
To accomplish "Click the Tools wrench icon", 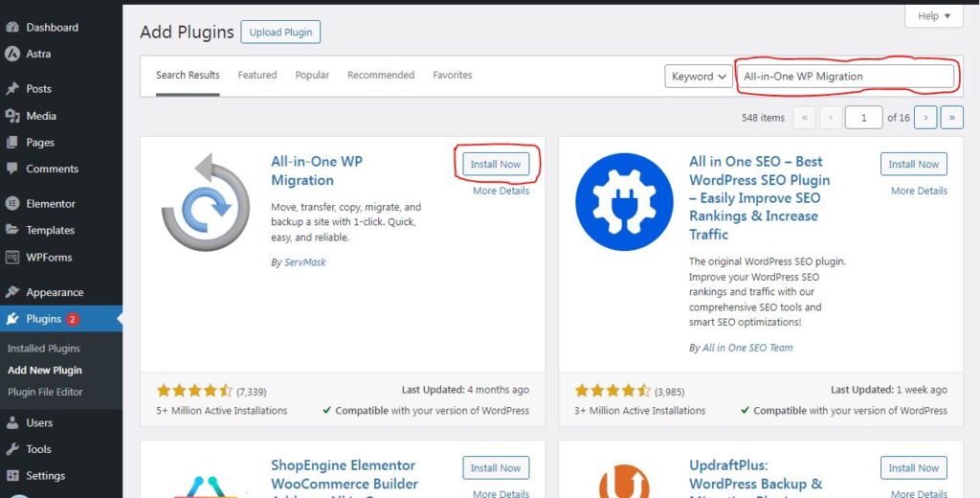I will 11,449.
